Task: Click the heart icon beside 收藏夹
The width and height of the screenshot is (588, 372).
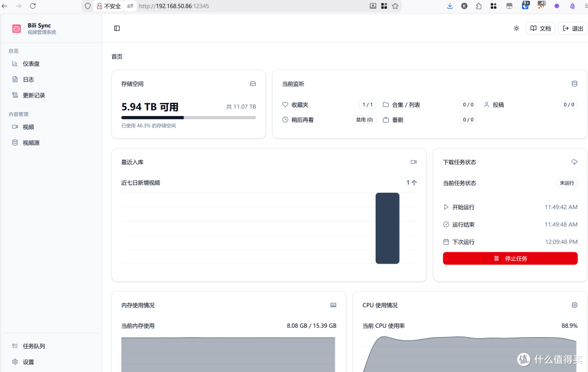Action: pyautogui.click(x=285, y=105)
